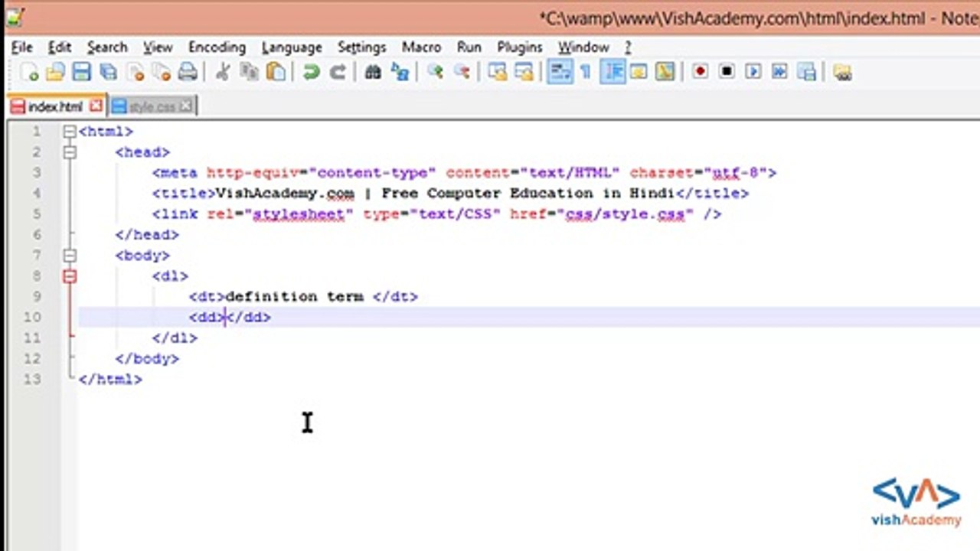Toggle synchronize horizontal scrolling

(524, 73)
